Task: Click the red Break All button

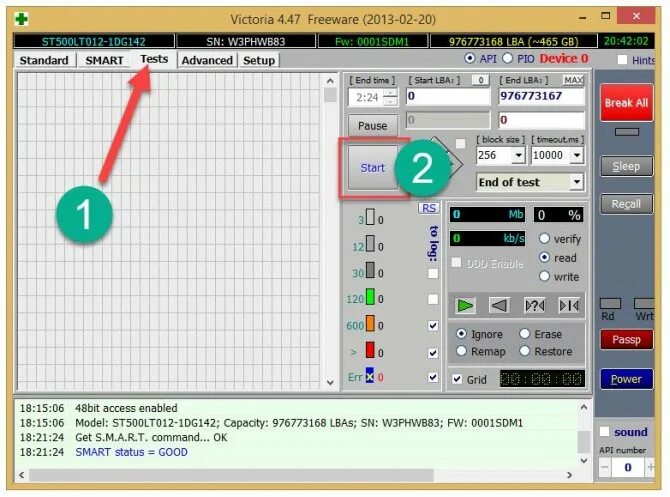Action: pyautogui.click(x=626, y=103)
